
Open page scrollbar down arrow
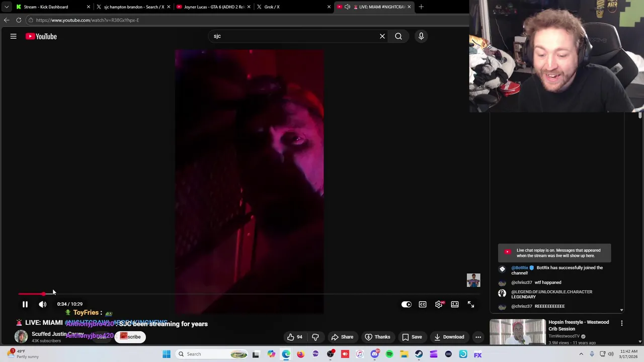pyautogui.click(x=640, y=342)
